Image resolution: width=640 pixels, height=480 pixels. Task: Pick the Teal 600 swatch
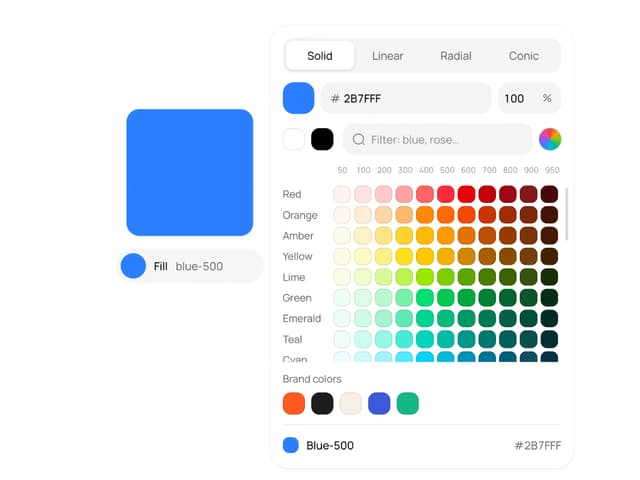point(466,339)
